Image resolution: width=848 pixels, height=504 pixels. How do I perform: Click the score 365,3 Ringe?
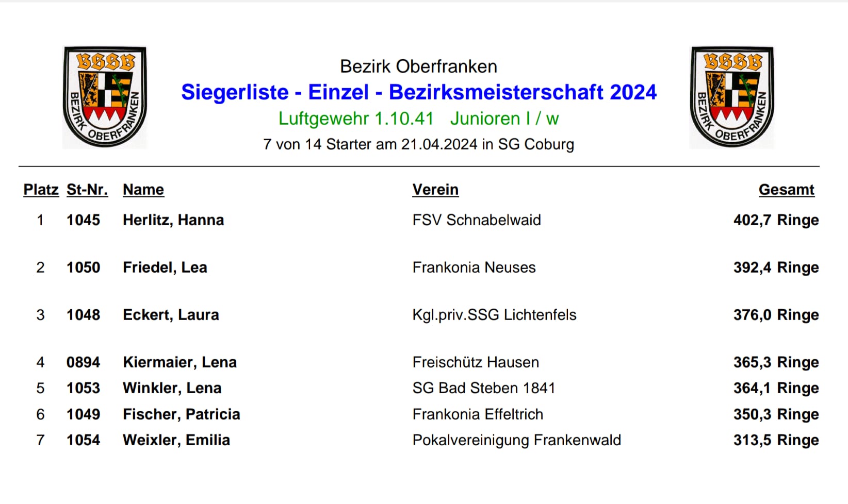pos(776,362)
